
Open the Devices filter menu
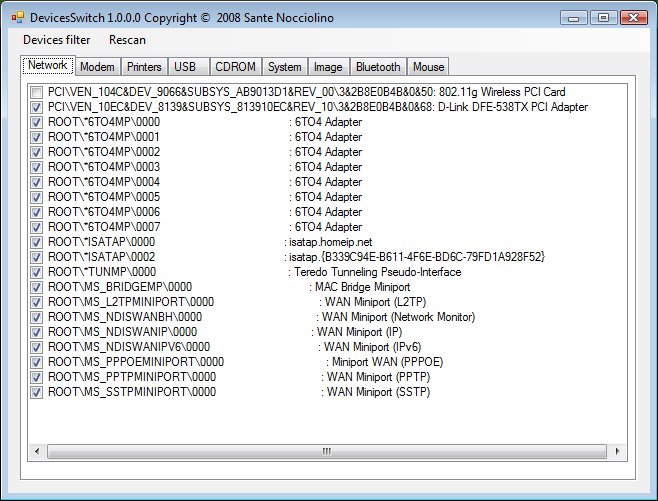(56, 40)
